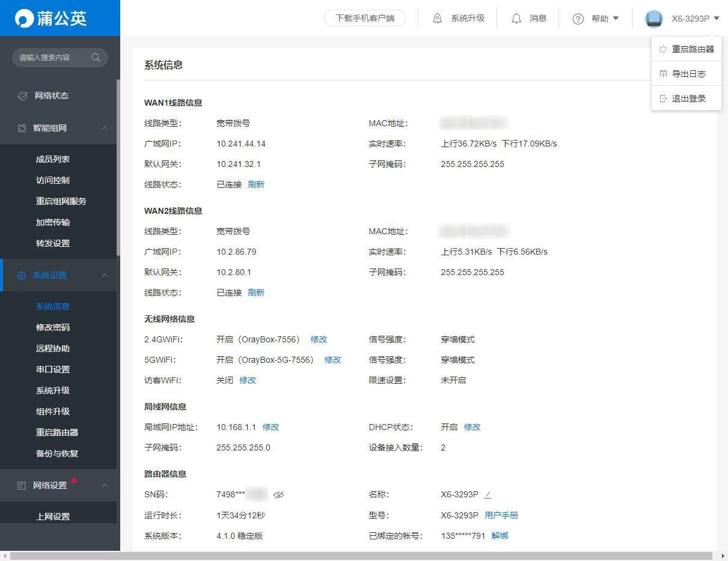
Task: Select 退出登录 from the account menu
Action: click(688, 99)
